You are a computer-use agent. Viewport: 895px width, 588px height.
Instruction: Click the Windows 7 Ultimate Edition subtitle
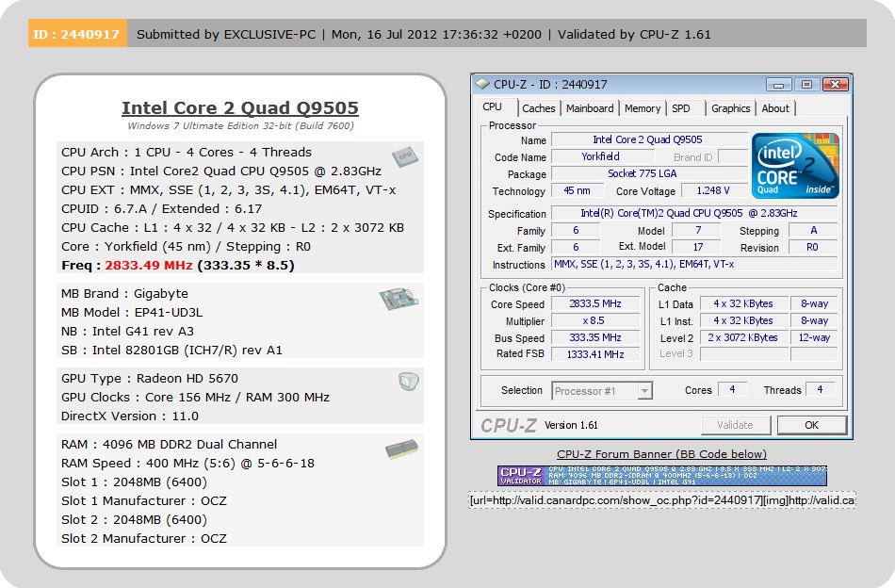[x=240, y=125]
